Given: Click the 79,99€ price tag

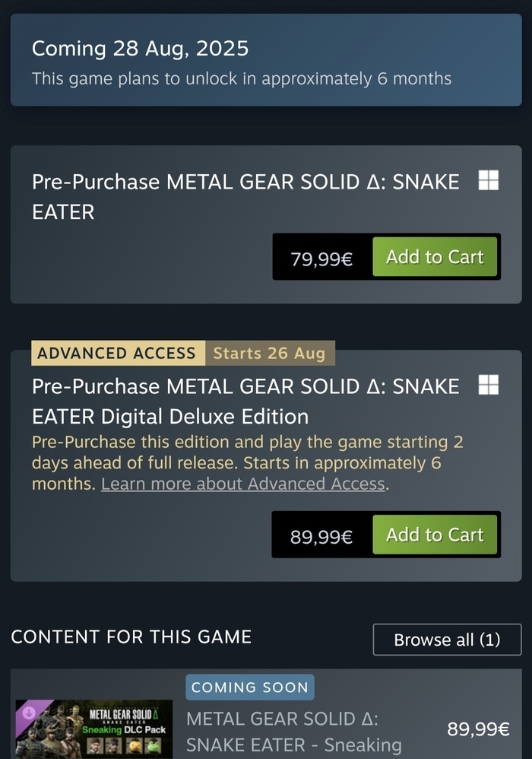Looking at the screenshot, I should coord(321,259).
